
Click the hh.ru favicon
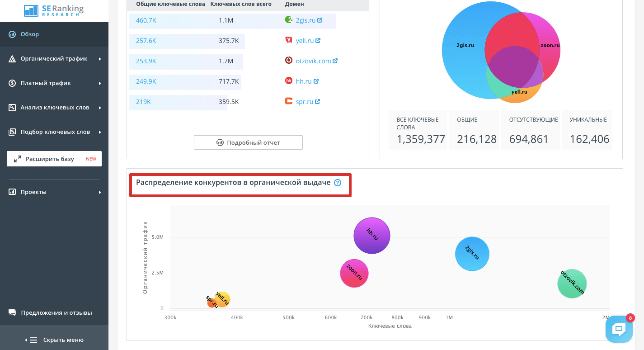[x=289, y=81]
